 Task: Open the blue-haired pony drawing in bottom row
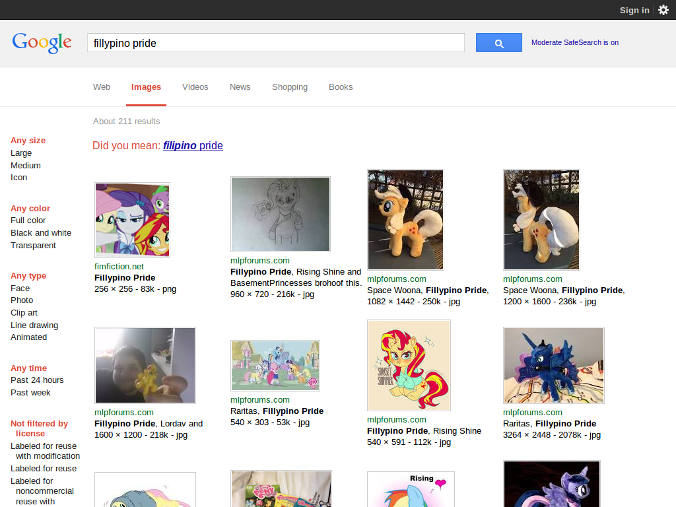145,490
